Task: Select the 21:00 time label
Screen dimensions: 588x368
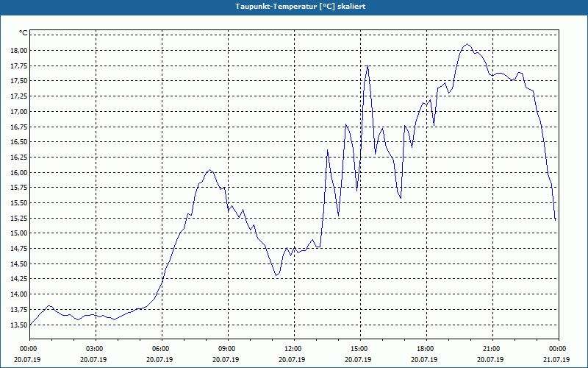Action: pos(492,349)
